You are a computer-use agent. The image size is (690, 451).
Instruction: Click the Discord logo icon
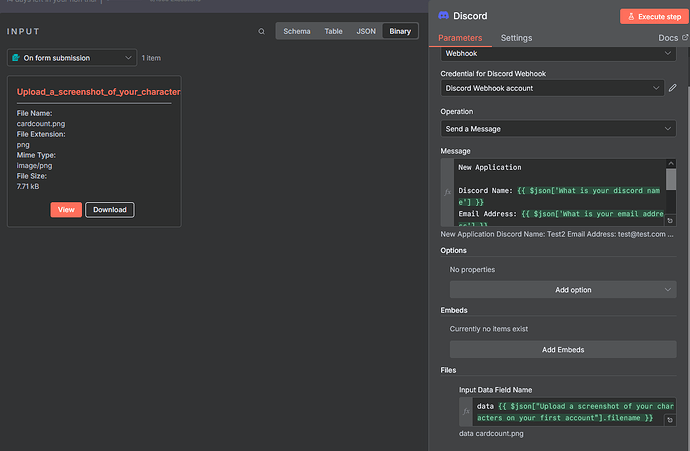(443, 15)
